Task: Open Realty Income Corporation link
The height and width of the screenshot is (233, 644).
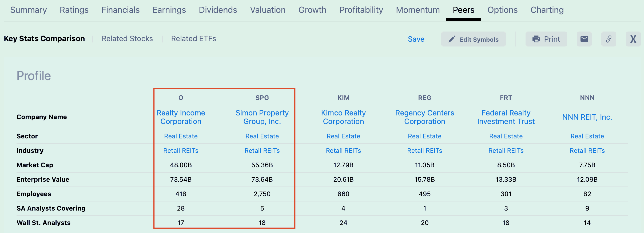Action: [181, 117]
